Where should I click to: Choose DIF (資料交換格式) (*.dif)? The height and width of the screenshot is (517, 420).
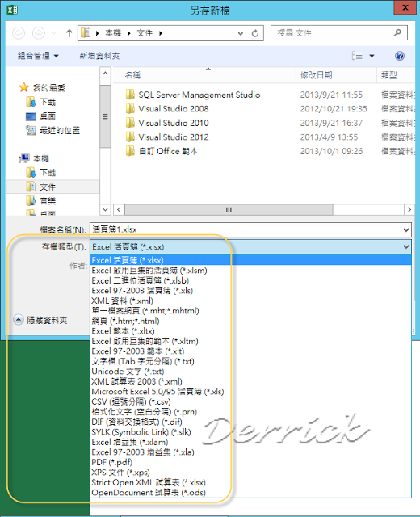coord(251,422)
